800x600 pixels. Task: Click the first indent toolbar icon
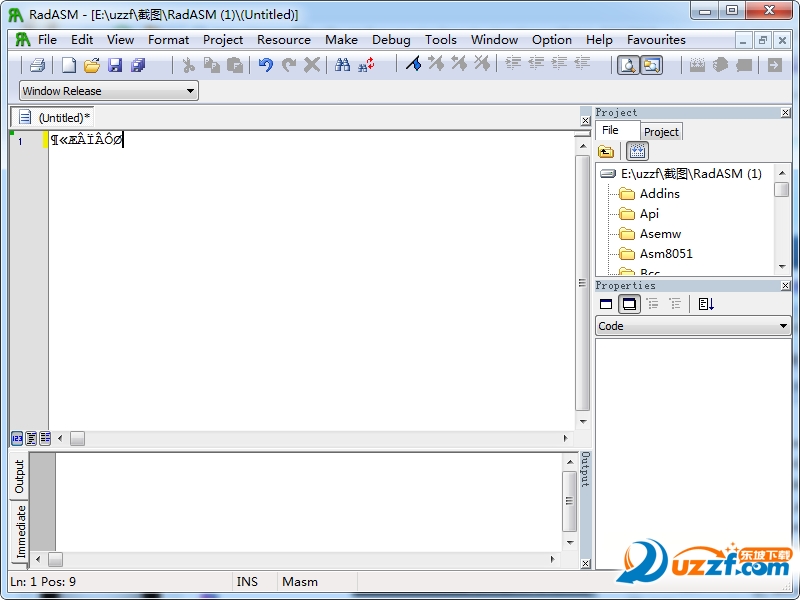point(513,63)
